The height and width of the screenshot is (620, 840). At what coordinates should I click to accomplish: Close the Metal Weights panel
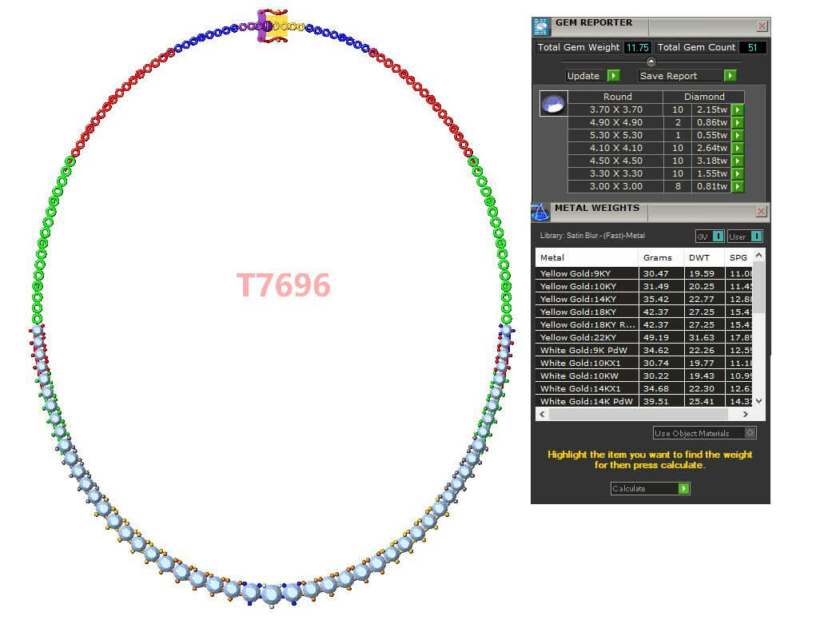761,212
